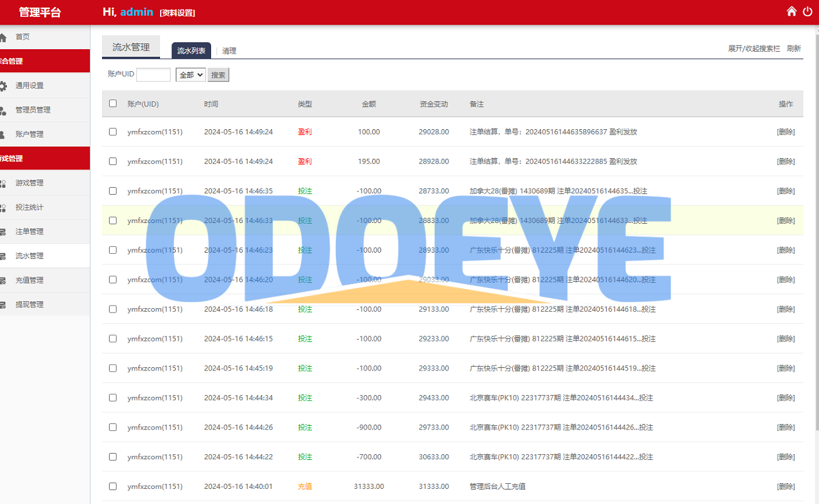Screen dimensions: 819x504
Task: Check the 14:40:01 充值 row checkbox
Action: [113, 486]
